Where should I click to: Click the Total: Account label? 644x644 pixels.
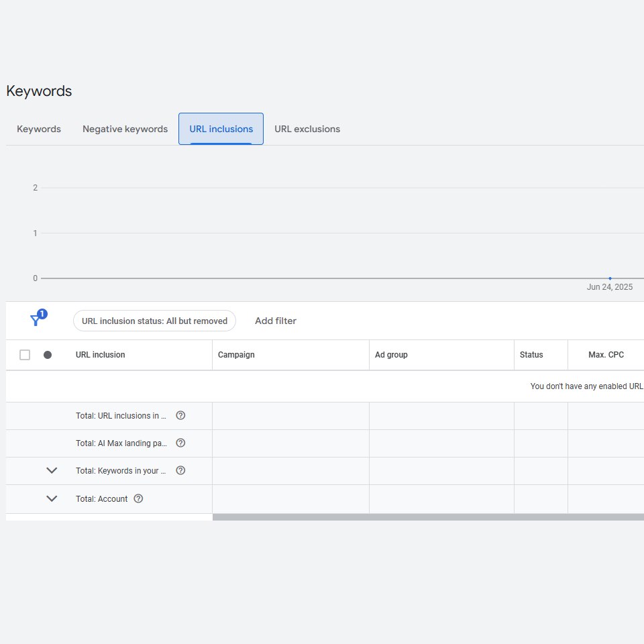(x=101, y=498)
